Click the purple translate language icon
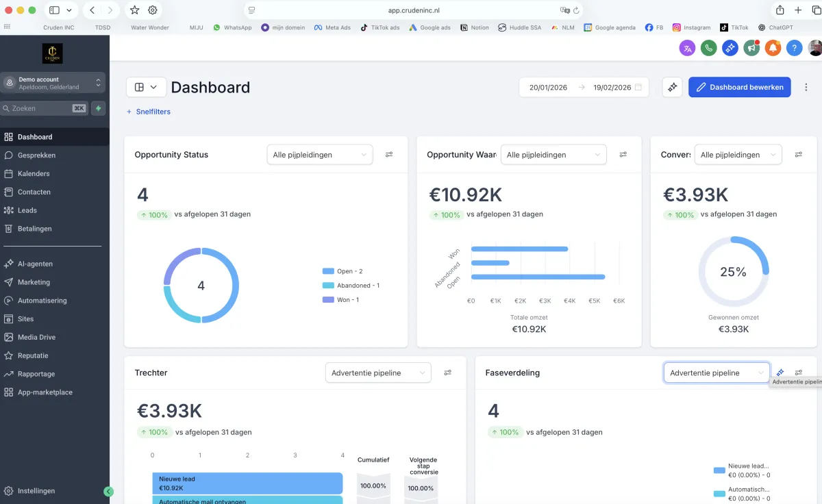Image resolution: width=822 pixels, height=504 pixels. point(687,48)
